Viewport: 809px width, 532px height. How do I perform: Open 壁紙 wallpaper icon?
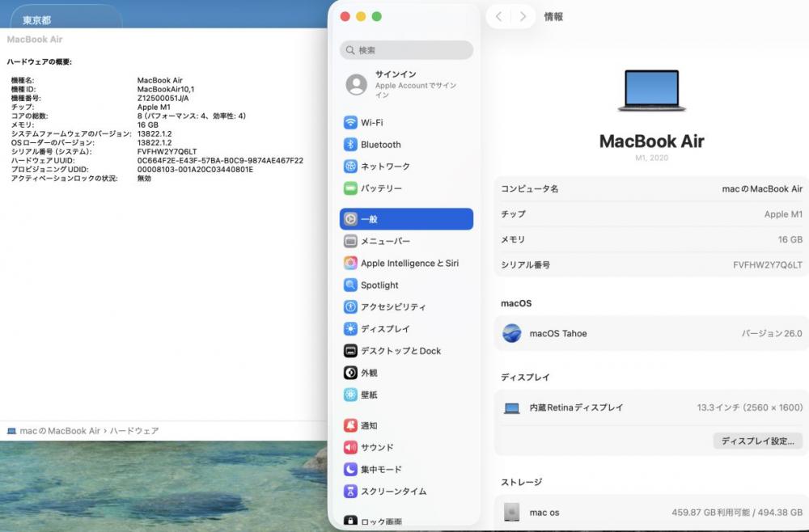350,395
